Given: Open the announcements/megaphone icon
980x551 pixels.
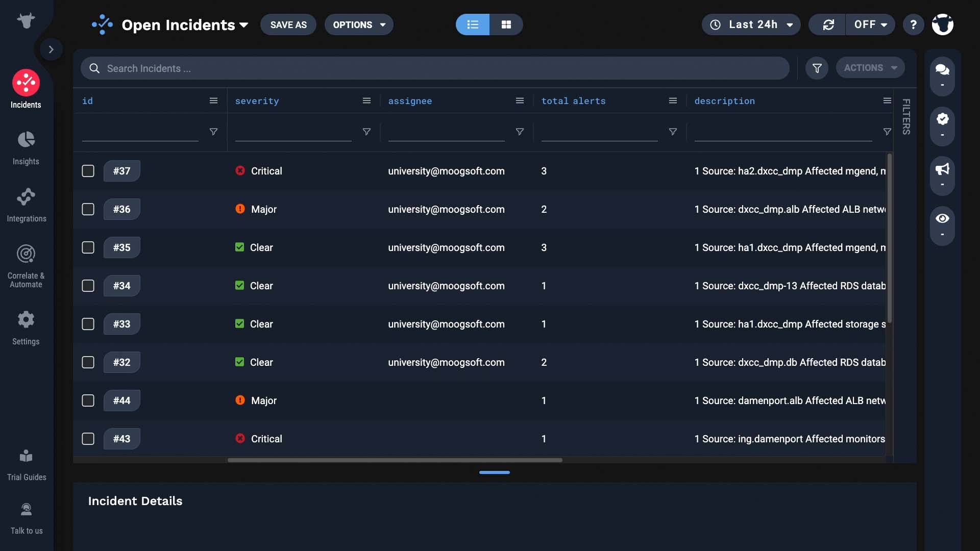Looking at the screenshot, I should (x=942, y=170).
